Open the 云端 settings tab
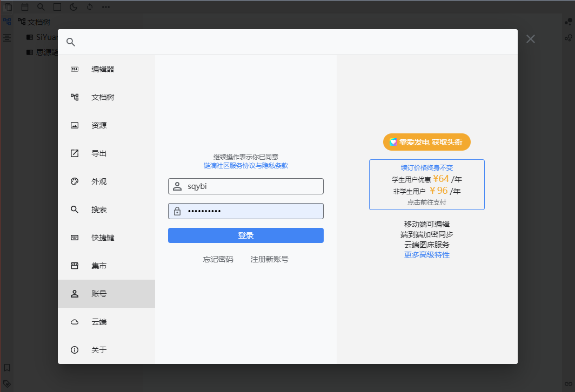Screen dimensions: 575x392 click(106, 322)
